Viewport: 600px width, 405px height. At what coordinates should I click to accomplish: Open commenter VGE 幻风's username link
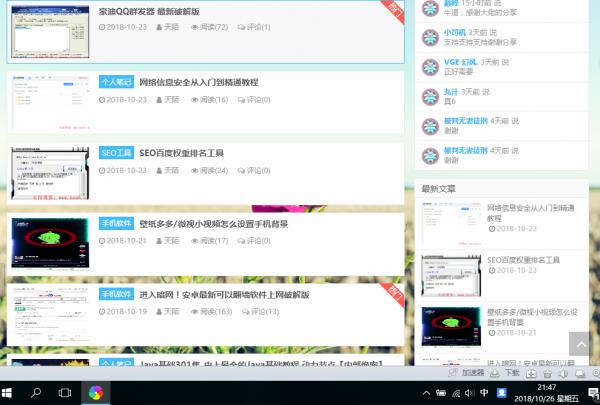pyautogui.click(x=460, y=62)
